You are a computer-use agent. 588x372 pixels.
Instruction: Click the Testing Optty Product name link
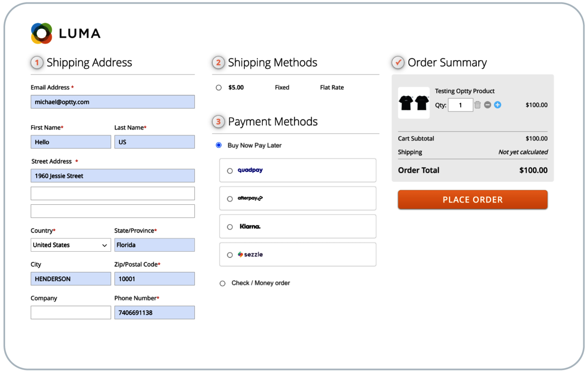(x=464, y=91)
